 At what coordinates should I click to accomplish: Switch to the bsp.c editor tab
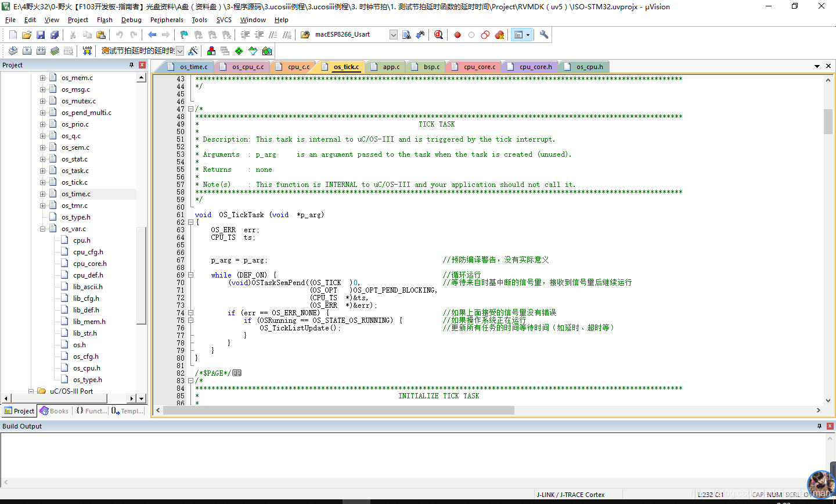click(427, 67)
